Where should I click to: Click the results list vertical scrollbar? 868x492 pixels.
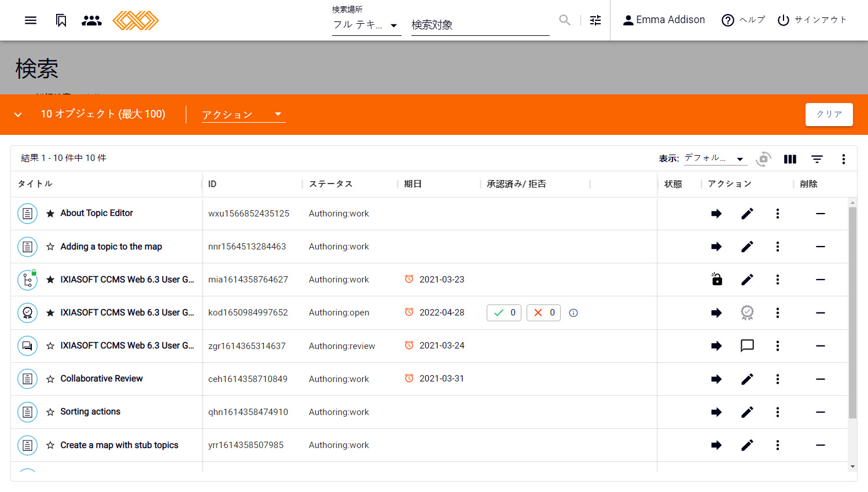point(852,313)
